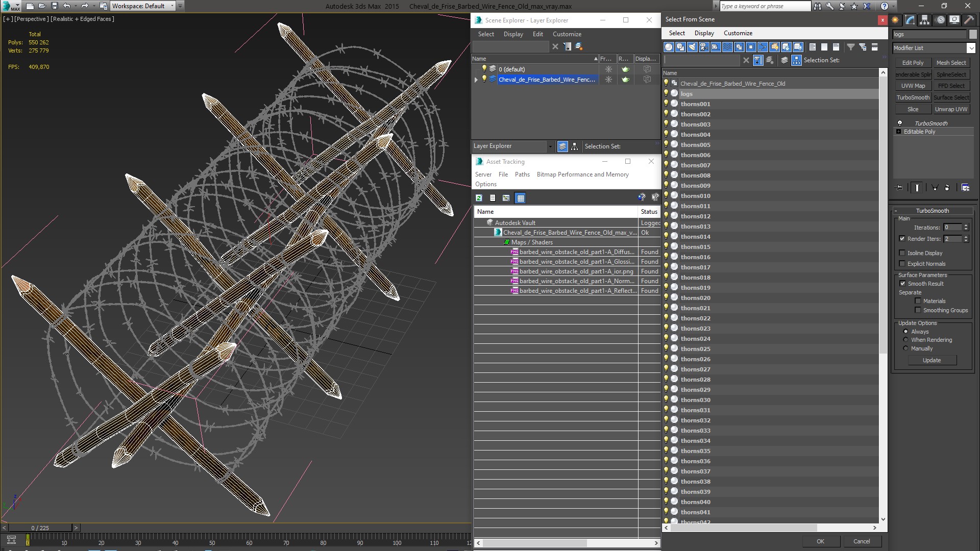Click funnel filter icon in Select From Scene toolbar
Screen dimensions: 980x551
pos(851,47)
